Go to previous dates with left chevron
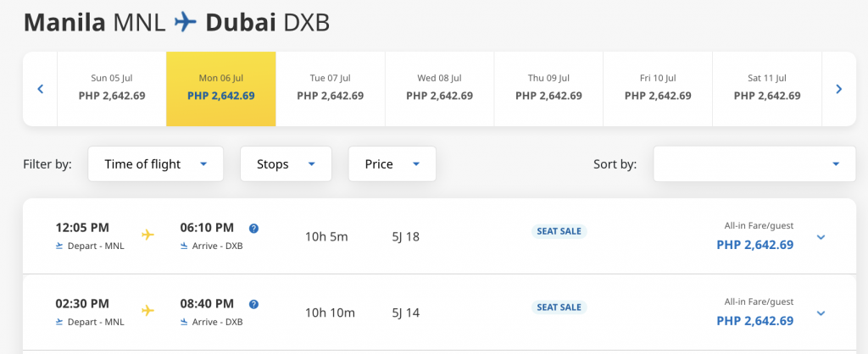868x354 pixels. coord(40,88)
